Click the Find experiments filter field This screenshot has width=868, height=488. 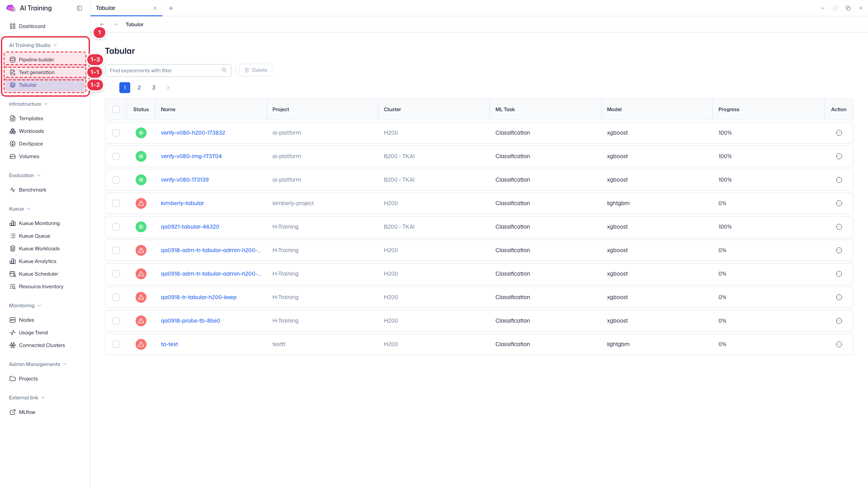click(168, 70)
